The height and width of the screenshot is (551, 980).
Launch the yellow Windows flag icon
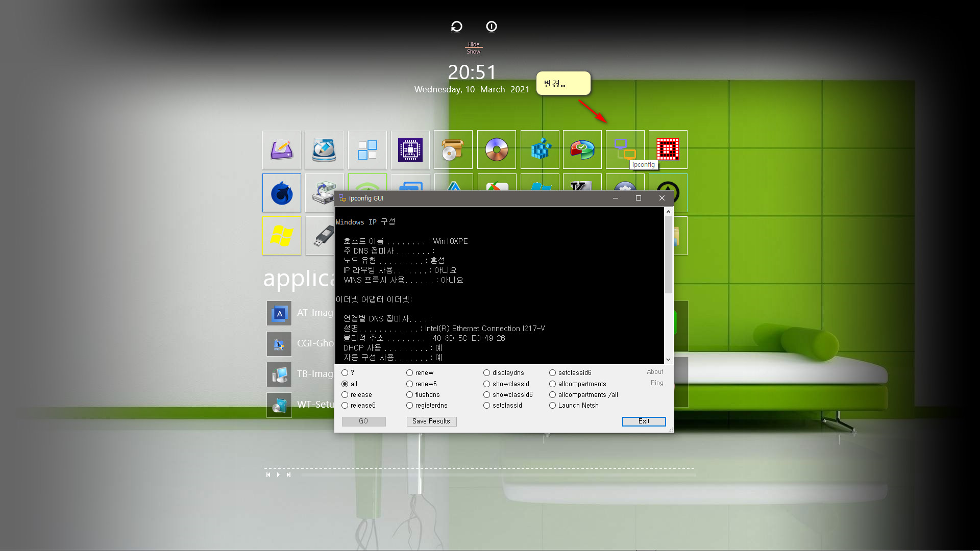282,236
